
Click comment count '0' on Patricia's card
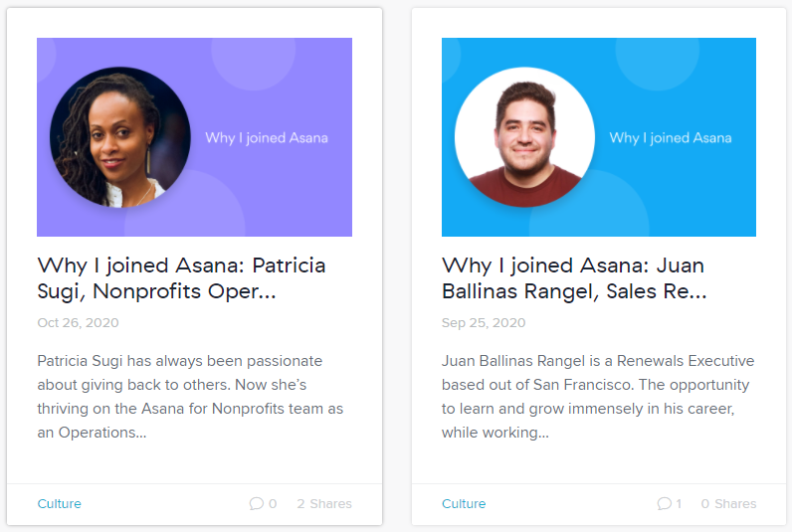[x=273, y=504]
